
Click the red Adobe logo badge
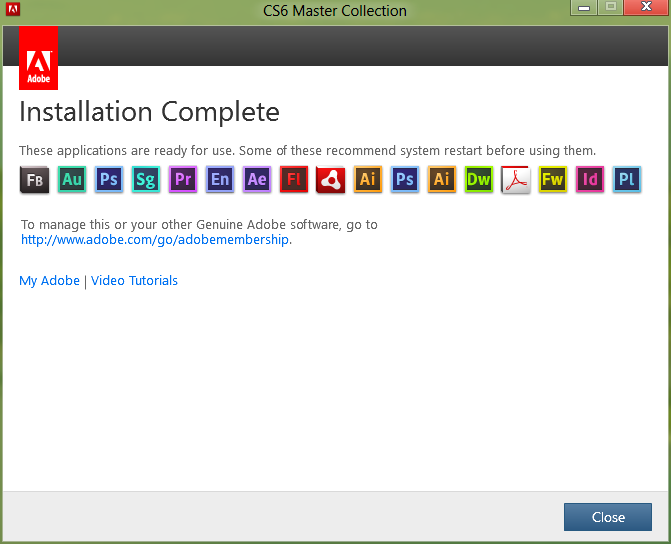click(39, 58)
